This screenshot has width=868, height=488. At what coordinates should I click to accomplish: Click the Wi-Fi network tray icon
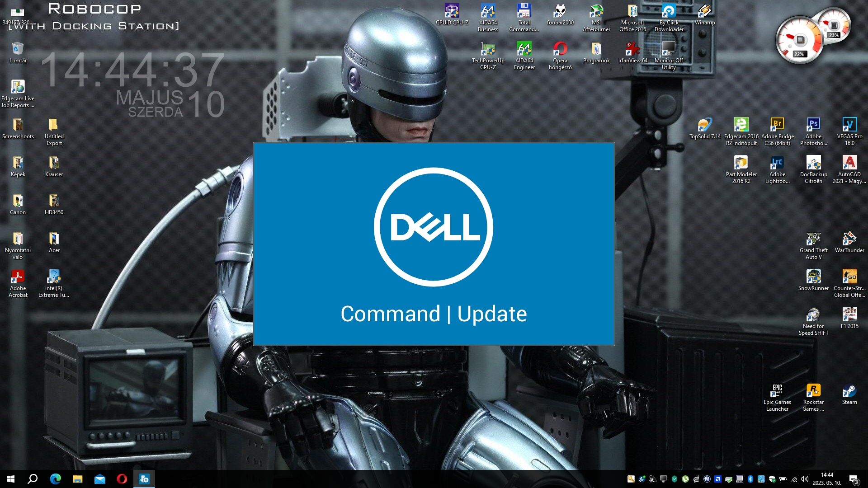click(x=794, y=479)
